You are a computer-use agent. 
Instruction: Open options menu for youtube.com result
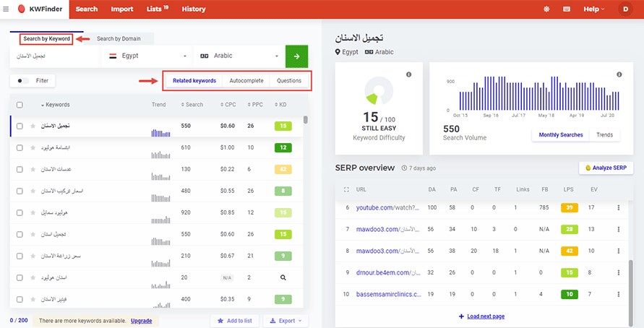tap(619, 208)
